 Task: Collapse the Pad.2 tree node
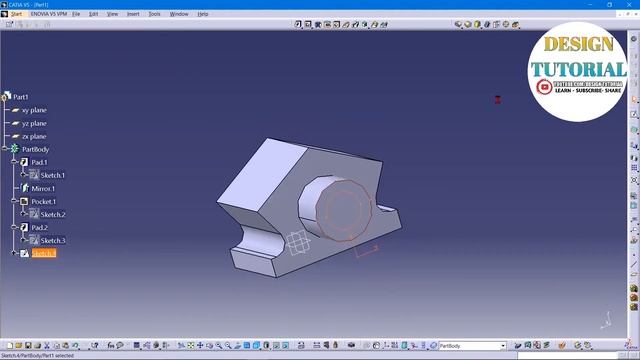tap(14, 227)
